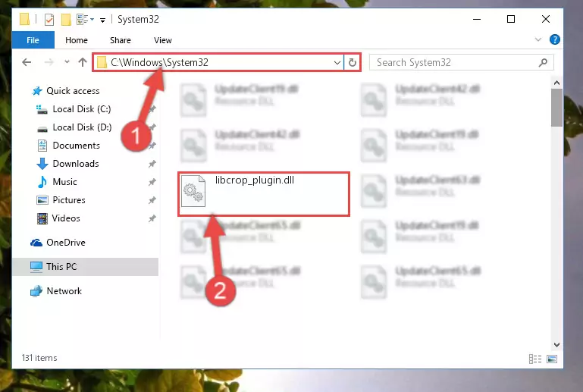The image size is (583, 392).
Task: Expand the ribbon with the chevron
Action: tap(538, 39)
